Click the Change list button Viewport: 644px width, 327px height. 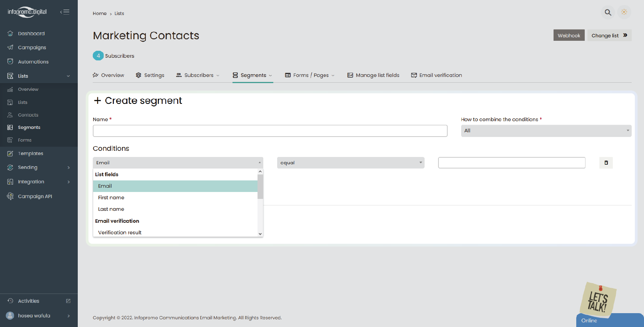[609, 35]
